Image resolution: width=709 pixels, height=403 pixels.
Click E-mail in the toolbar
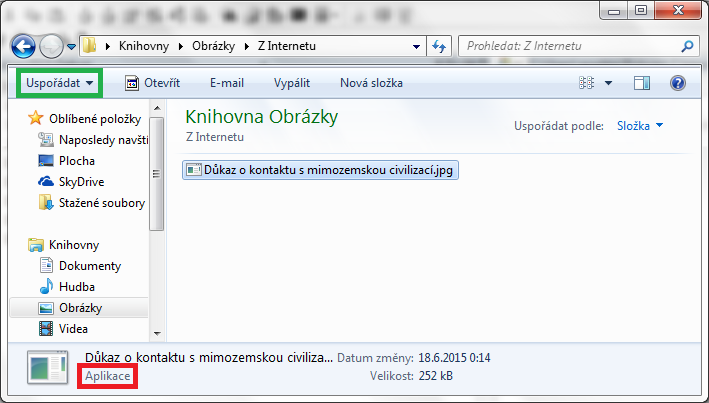227,83
